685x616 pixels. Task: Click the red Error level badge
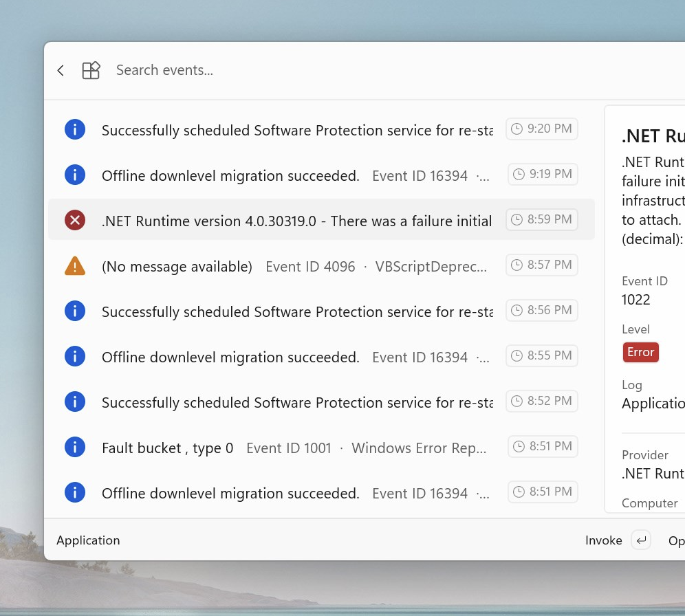[640, 352]
